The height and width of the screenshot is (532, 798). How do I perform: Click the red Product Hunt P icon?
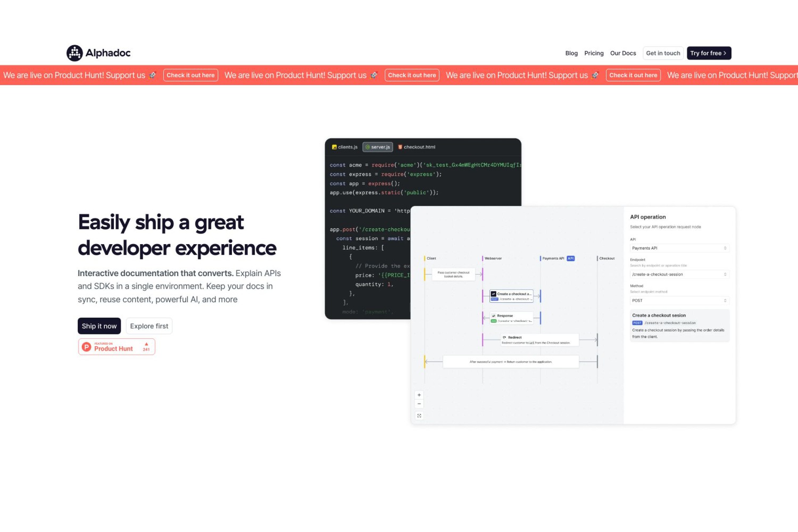pos(86,347)
